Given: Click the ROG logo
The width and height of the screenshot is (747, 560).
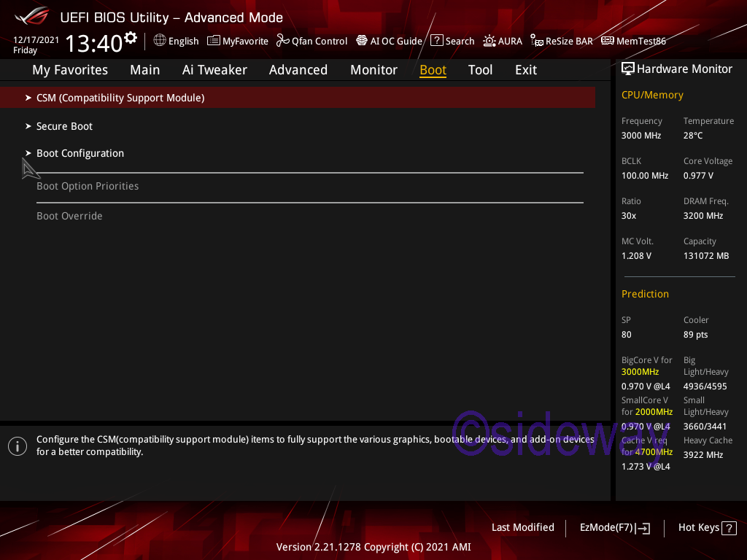Looking at the screenshot, I should [x=31, y=16].
